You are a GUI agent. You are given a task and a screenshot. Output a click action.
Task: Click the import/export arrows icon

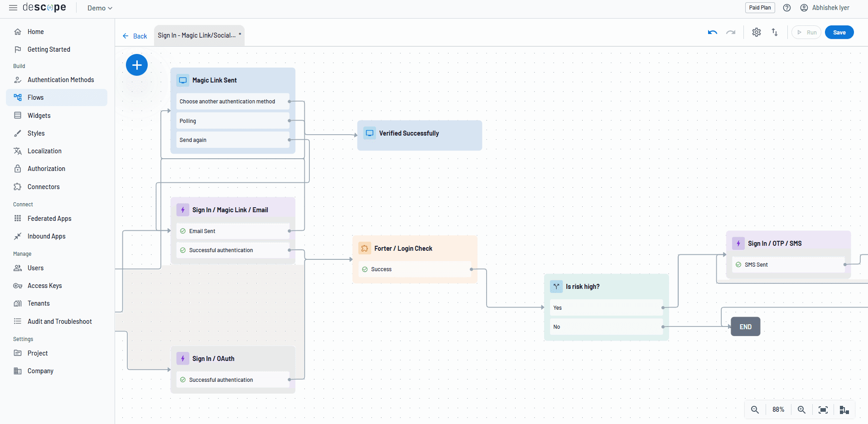[775, 32]
